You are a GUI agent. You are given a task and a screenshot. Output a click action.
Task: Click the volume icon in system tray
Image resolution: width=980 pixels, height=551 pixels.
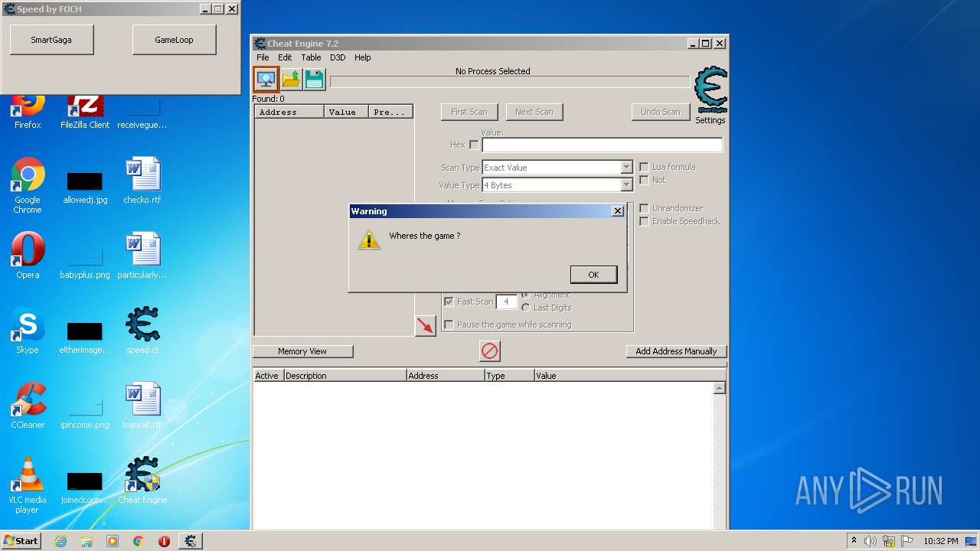click(x=870, y=541)
